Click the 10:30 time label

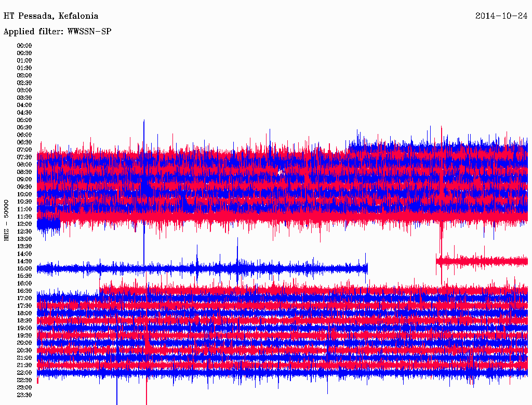tap(24, 202)
